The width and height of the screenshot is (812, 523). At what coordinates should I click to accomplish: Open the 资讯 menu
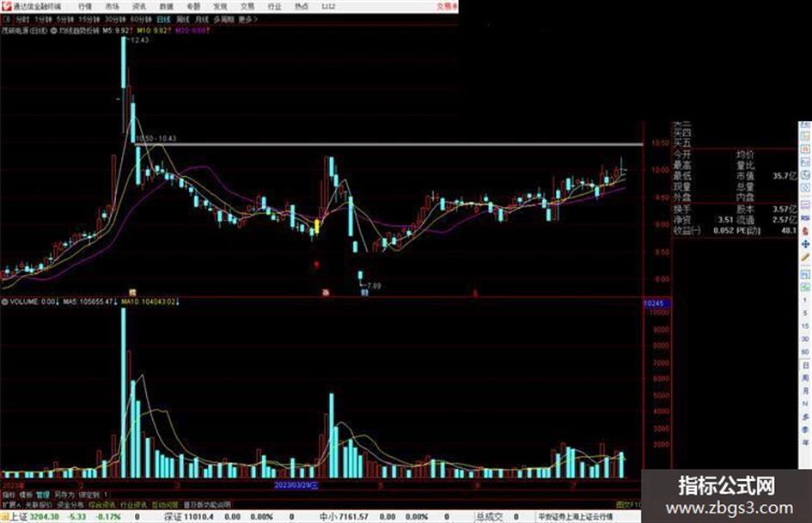pos(139,6)
